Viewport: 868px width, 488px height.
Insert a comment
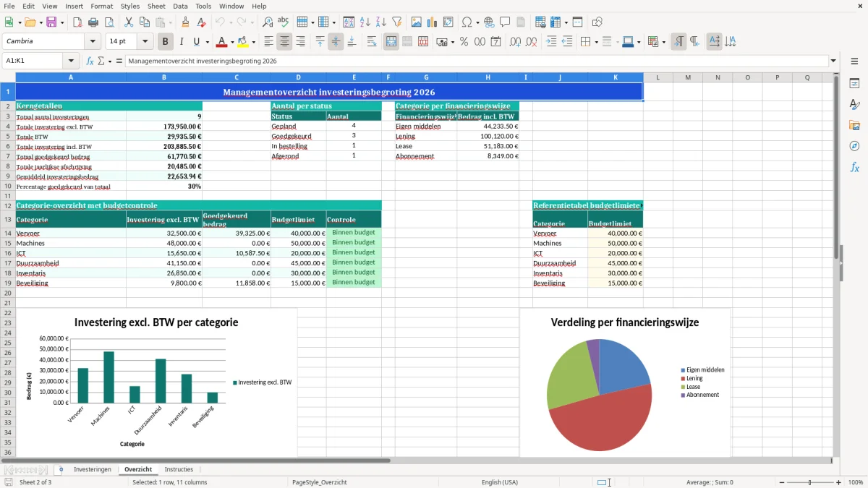click(x=506, y=22)
